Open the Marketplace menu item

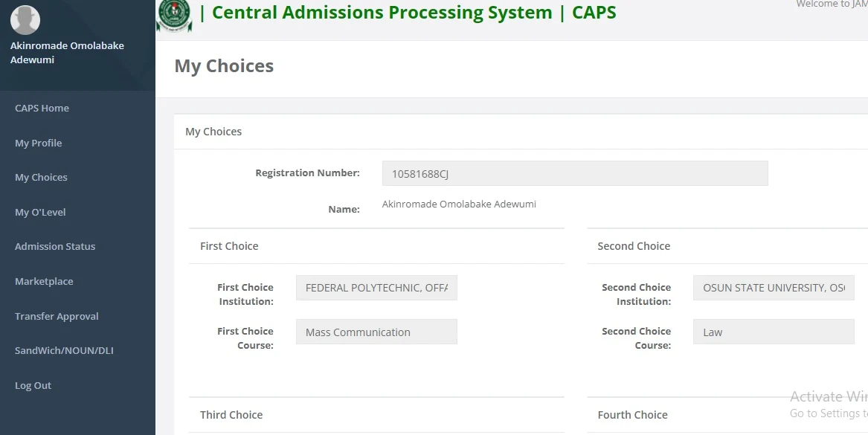44,282
